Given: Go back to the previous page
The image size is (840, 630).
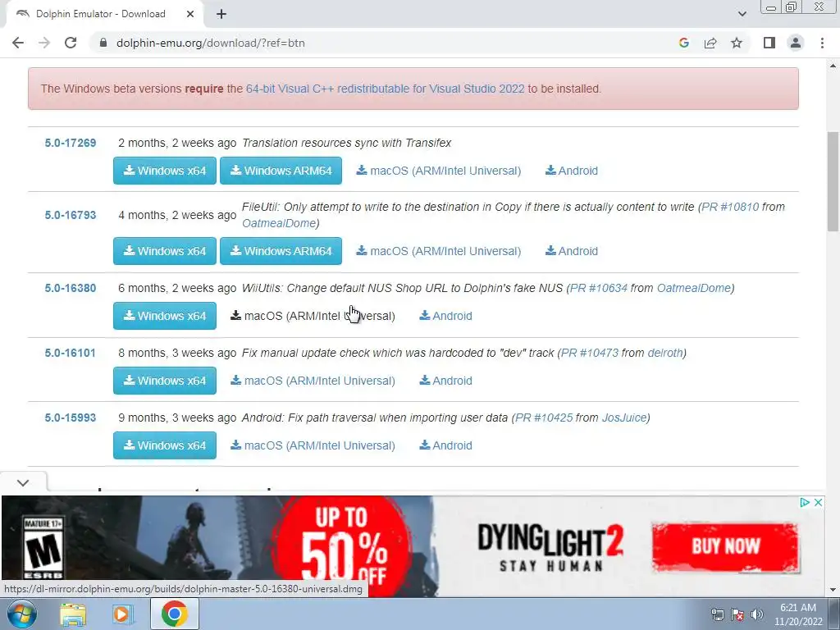Looking at the screenshot, I should pyautogui.click(x=18, y=43).
